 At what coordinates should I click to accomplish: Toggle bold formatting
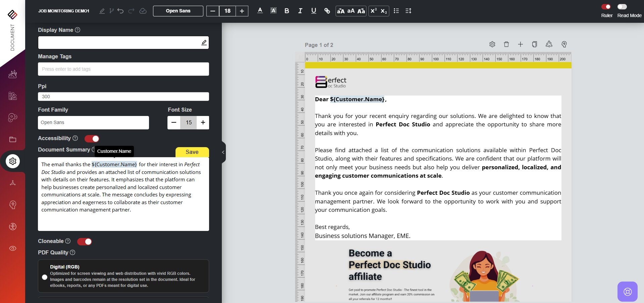point(287,11)
